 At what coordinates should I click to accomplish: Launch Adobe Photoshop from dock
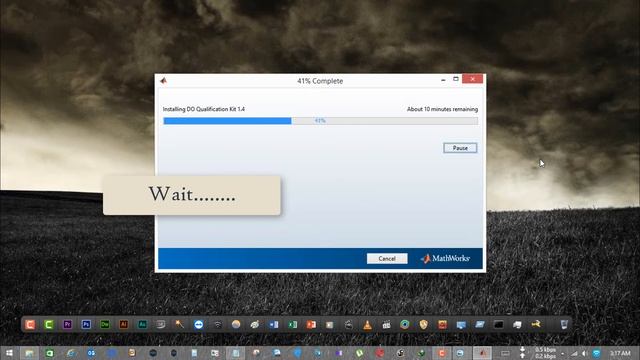86,324
